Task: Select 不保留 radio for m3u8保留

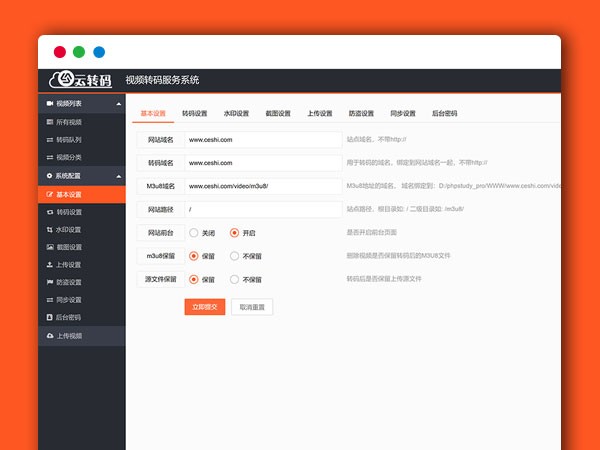Action: pyautogui.click(x=235, y=256)
